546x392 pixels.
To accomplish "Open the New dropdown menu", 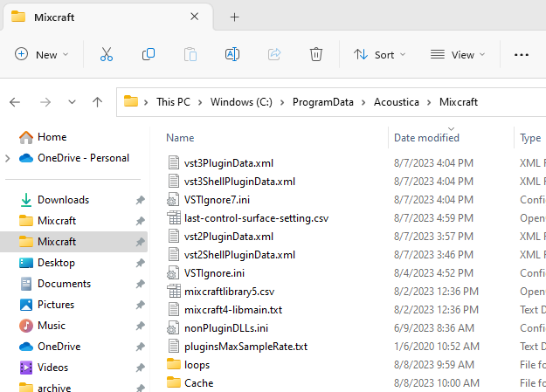I will pos(41,55).
